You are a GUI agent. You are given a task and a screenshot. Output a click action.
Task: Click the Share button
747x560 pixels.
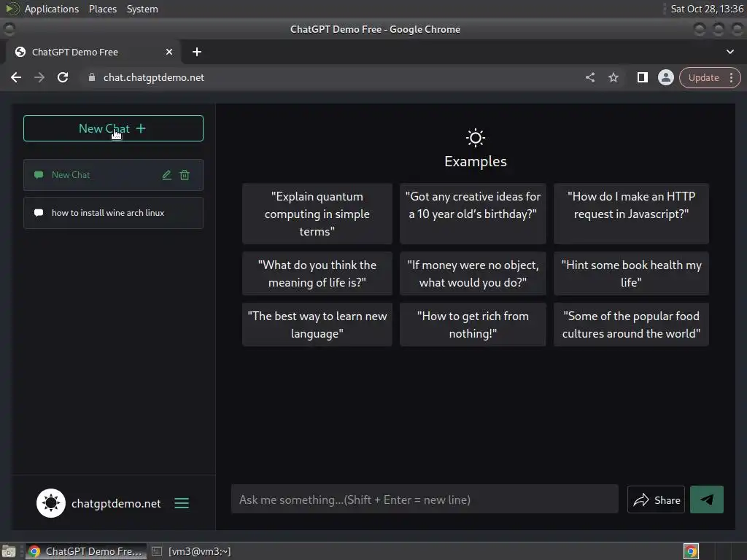coord(656,499)
